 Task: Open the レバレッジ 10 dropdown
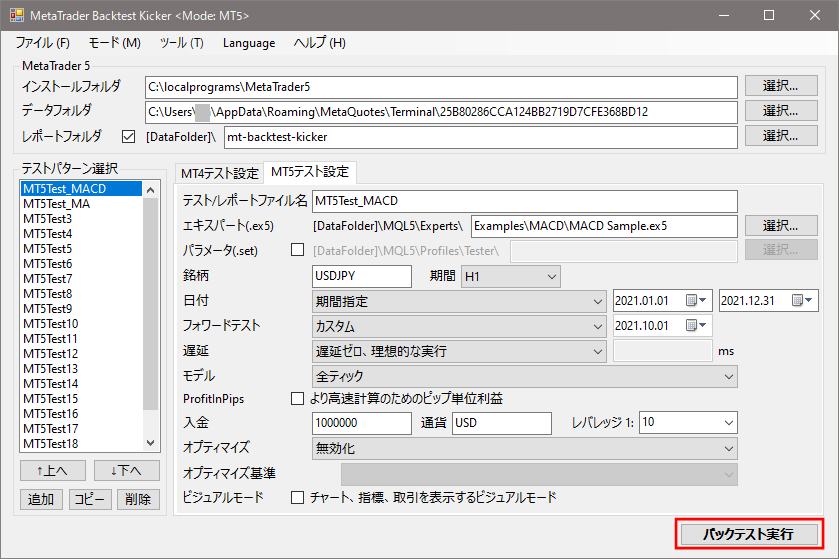[x=688, y=423]
